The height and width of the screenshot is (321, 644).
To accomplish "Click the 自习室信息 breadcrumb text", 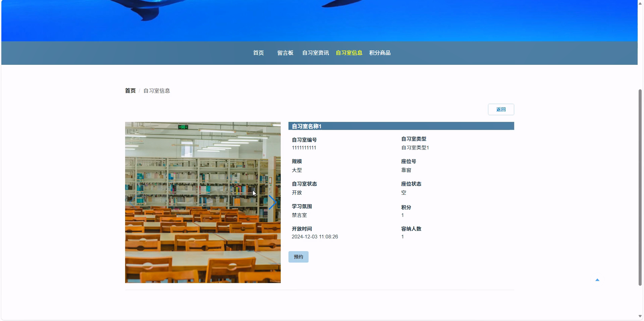I will coord(157,91).
